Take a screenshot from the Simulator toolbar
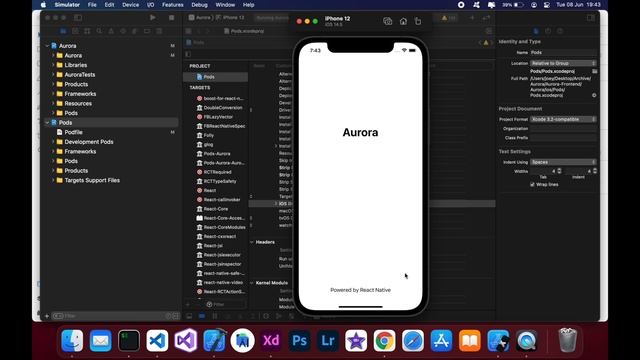Image resolution: width=640 pixels, height=360 pixels. pos(387,21)
